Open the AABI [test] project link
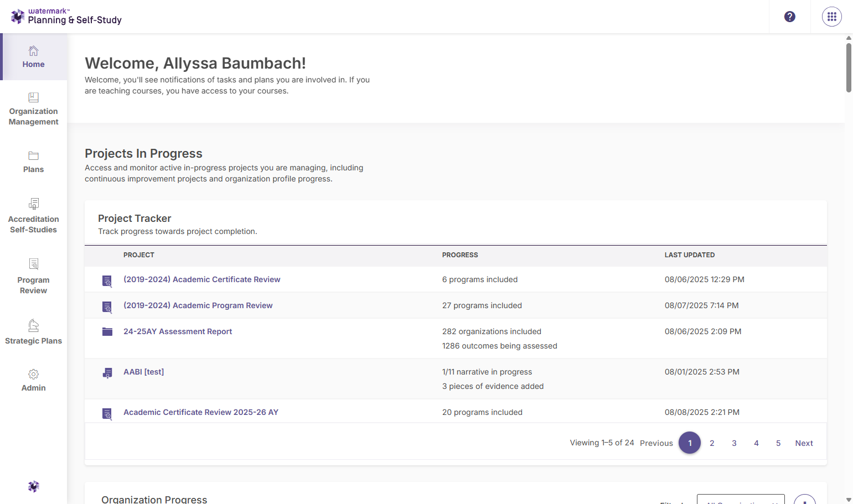Viewport: 853px width, 504px height. [144, 372]
